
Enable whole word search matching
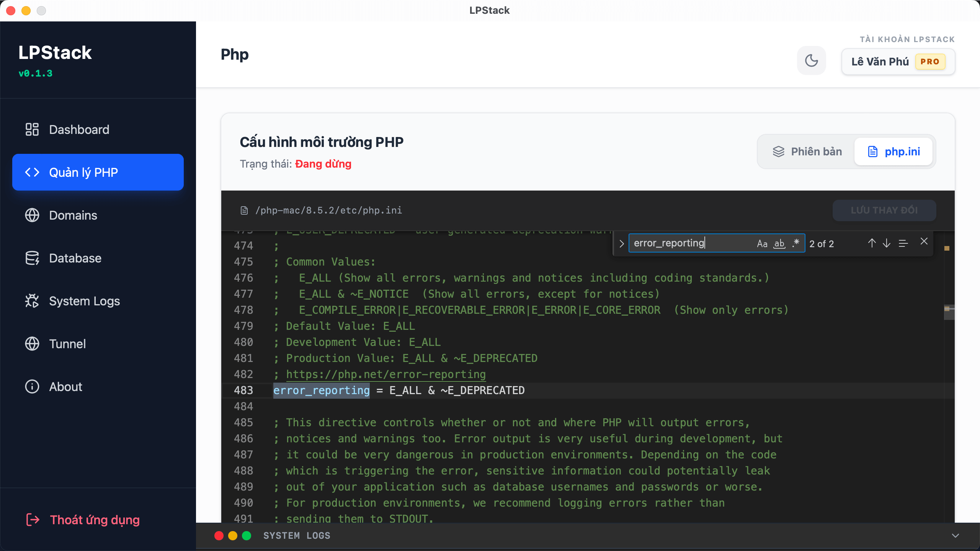779,244
